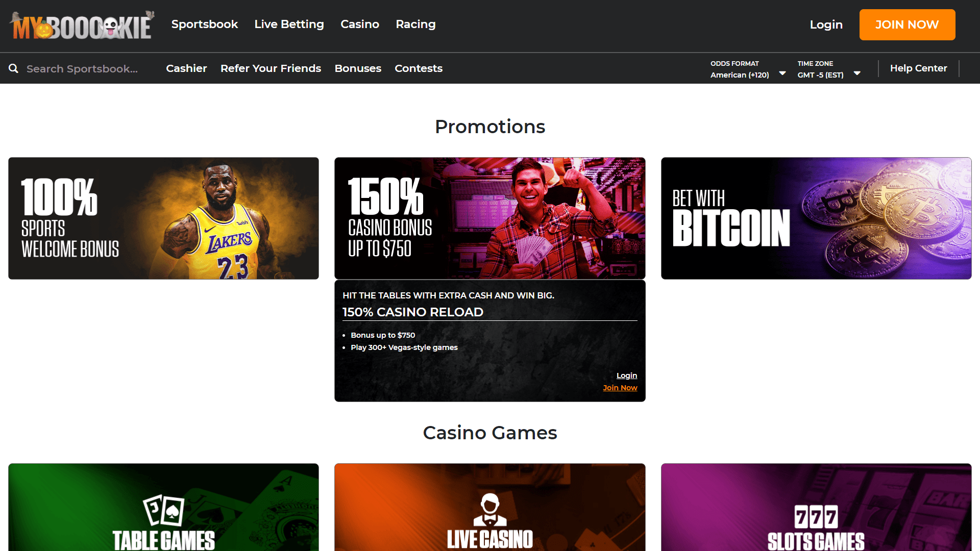Click the search magnifier icon

click(14, 68)
